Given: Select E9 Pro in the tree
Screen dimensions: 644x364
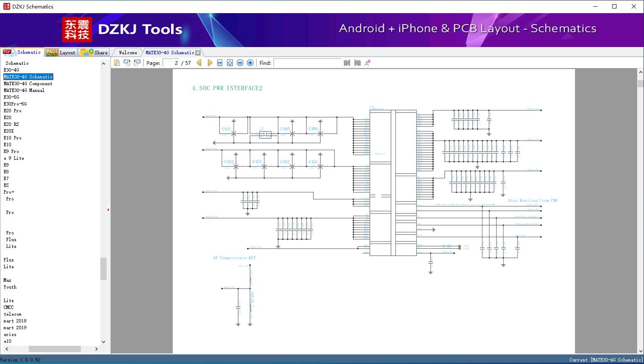Looking at the screenshot, I should pyautogui.click(x=11, y=151).
